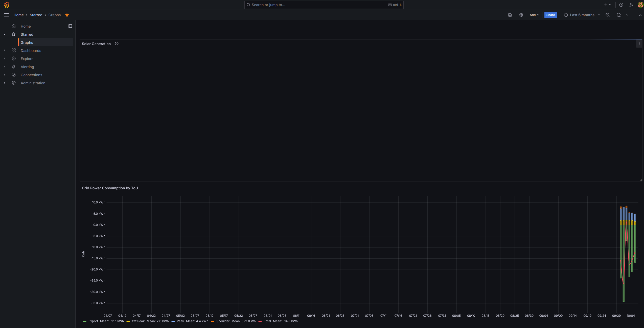Unstar the Graphs dashboard star icon
Screen dimensions: 644x328
pyautogui.click(x=67, y=15)
